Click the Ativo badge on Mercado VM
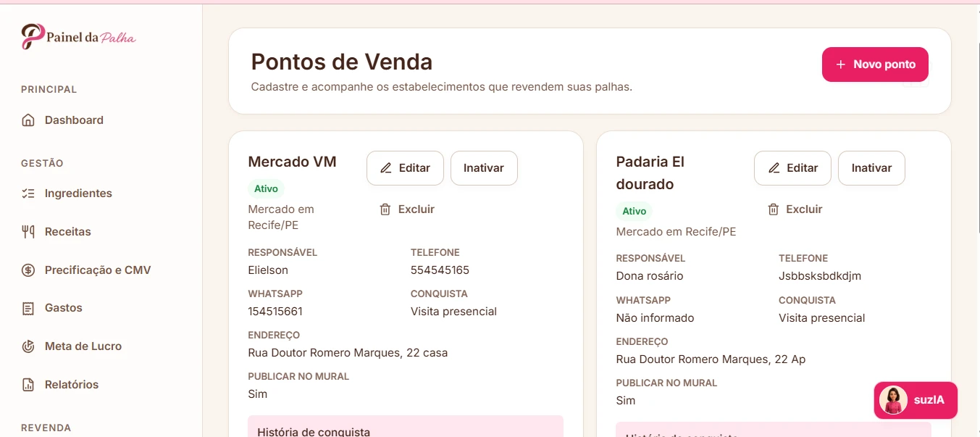 (x=266, y=188)
